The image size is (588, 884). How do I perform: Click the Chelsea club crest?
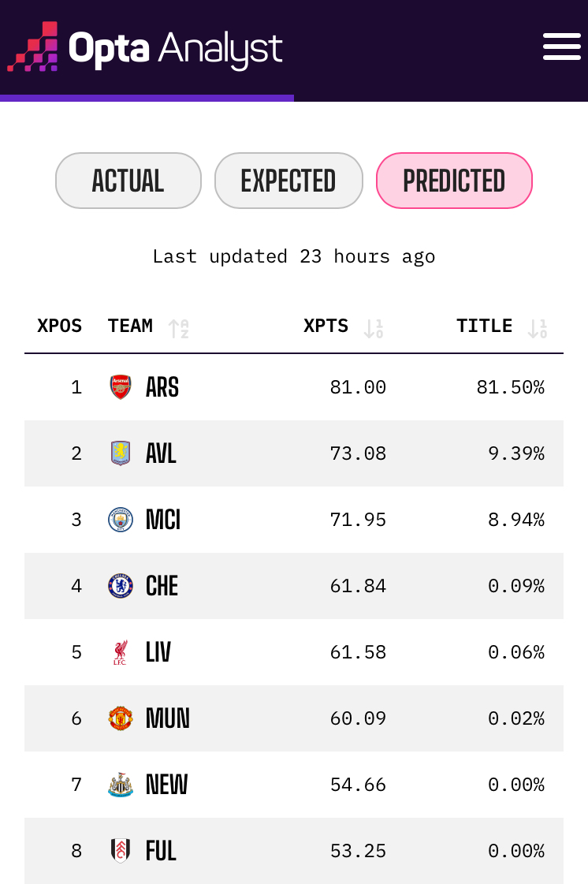click(x=120, y=586)
